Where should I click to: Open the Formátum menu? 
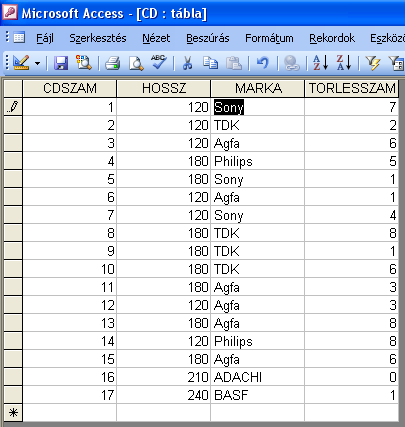(x=269, y=38)
